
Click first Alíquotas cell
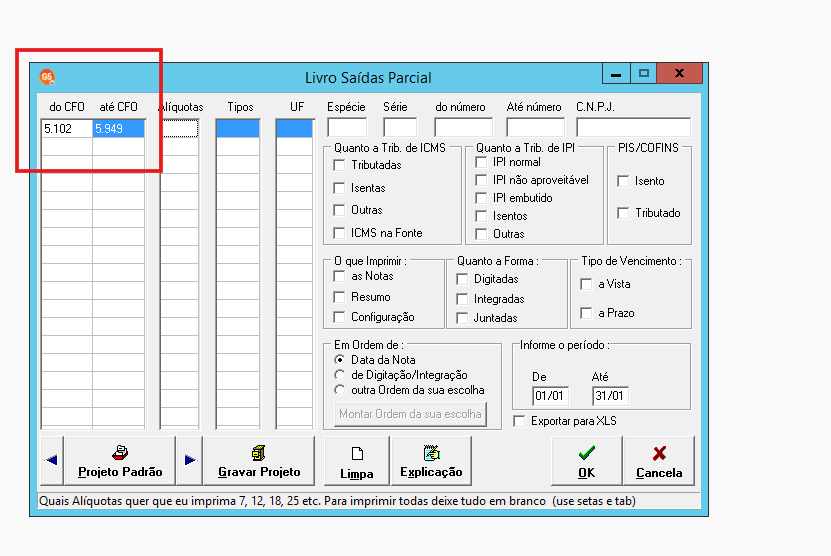[x=180, y=129]
